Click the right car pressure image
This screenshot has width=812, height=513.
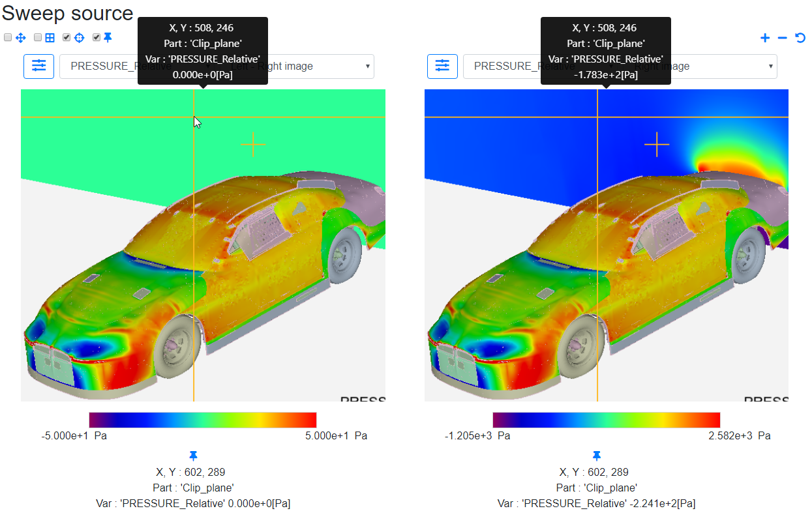click(607, 245)
